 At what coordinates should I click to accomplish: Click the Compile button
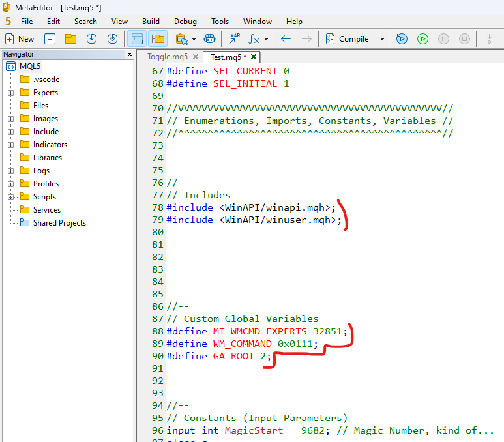347,39
